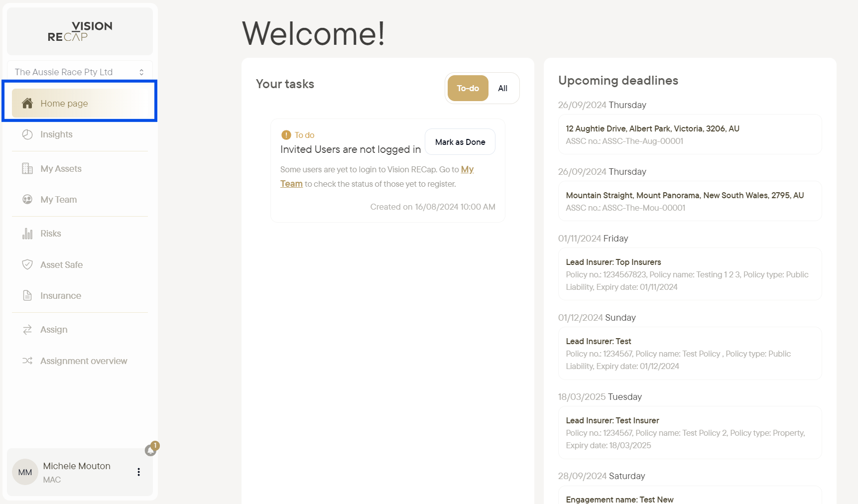The image size is (858, 504).
Task: Click the Upcoming deadlines heading
Action: coord(618,80)
